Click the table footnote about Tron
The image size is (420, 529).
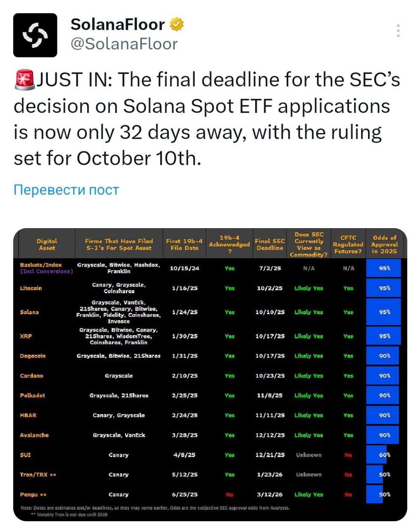[69, 515]
